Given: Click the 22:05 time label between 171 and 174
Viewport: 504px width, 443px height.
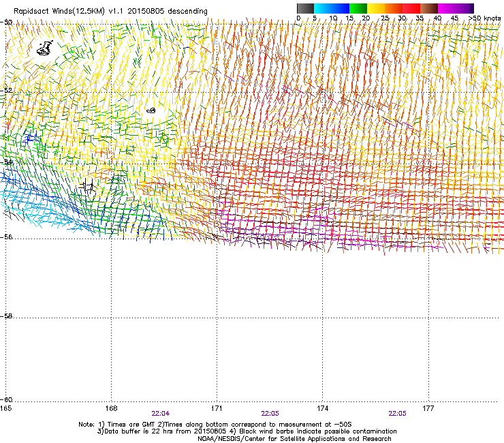Looking at the screenshot, I should pos(270,414).
